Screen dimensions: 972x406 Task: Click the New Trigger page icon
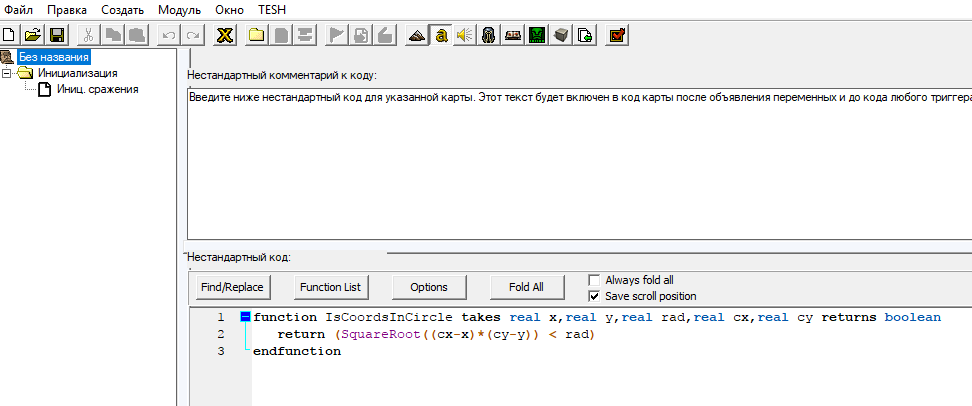coord(281,35)
